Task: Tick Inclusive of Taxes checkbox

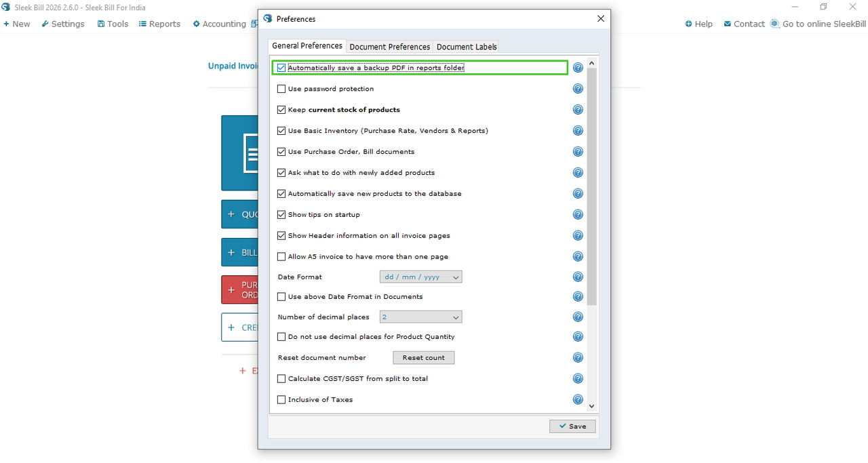Action: coord(281,399)
